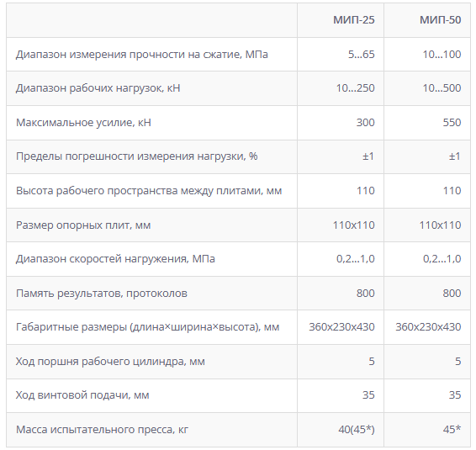Viewport: 476px width, 450px height.
Task: Click the 5...65 value for МИП-25
Action: pos(362,55)
